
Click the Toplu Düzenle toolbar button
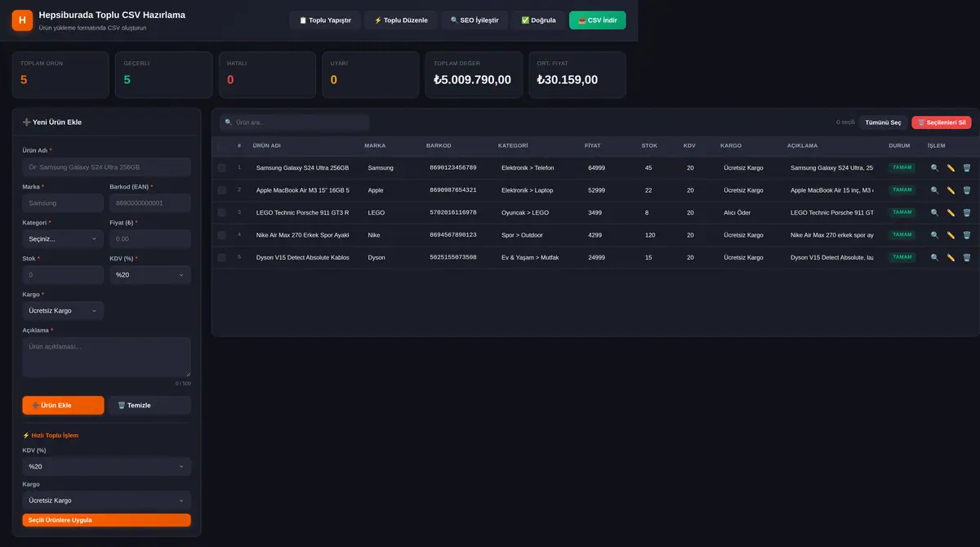(401, 20)
